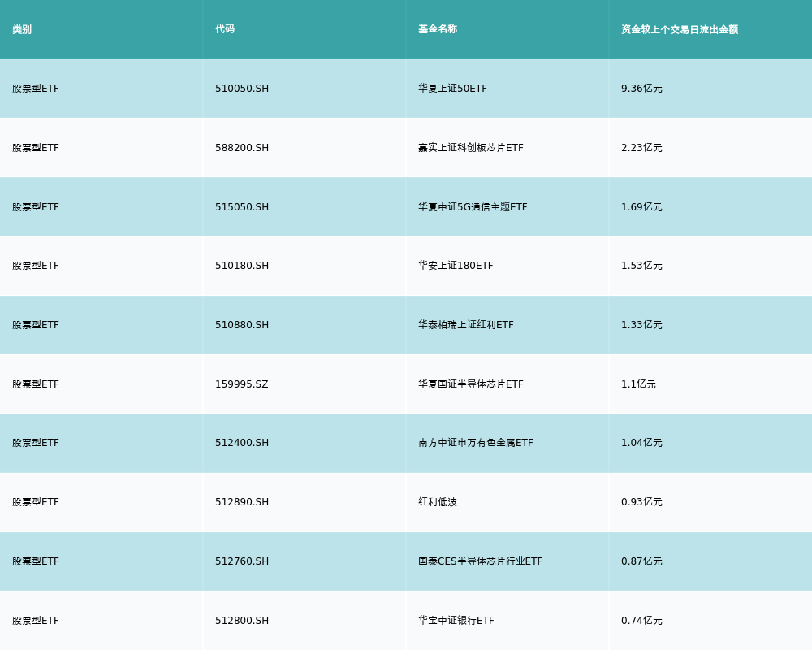The image size is (812, 650).
Task: Click the 资金较上个交易日流出金额 header
Action: tap(680, 29)
